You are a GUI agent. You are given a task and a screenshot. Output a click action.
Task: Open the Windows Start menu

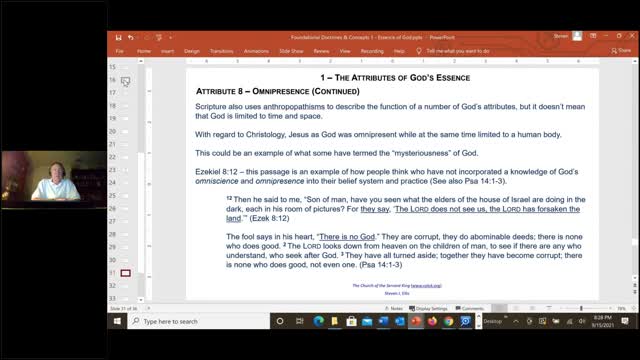point(118,321)
